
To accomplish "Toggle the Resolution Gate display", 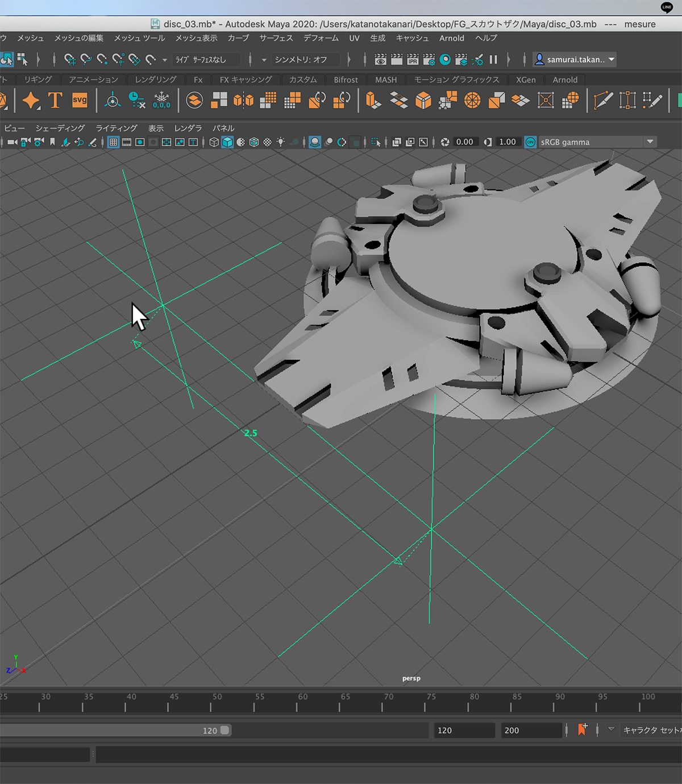I will [x=140, y=142].
